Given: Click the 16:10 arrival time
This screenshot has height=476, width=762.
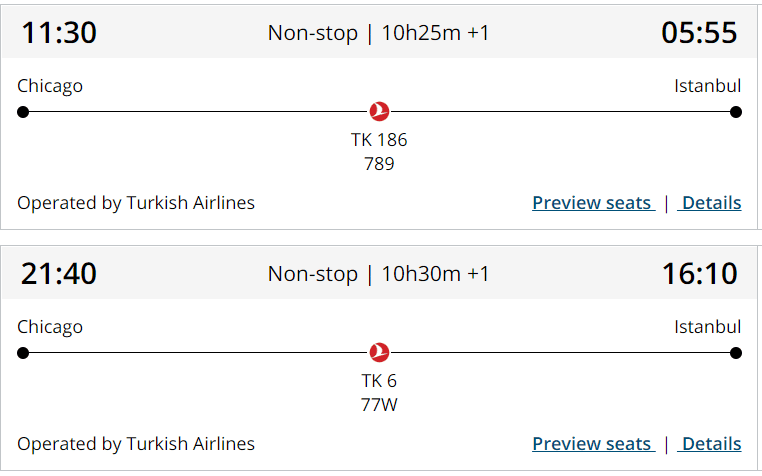Looking at the screenshot, I should click(699, 273).
